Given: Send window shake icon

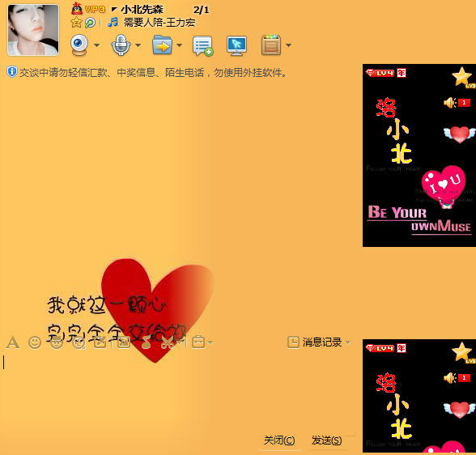Looking at the screenshot, I should click(x=79, y=342).
